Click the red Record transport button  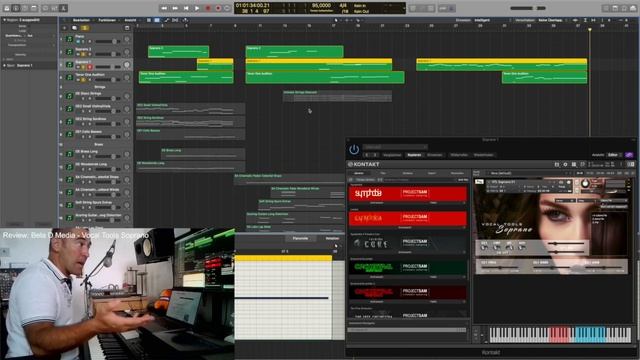coord(208,8)
